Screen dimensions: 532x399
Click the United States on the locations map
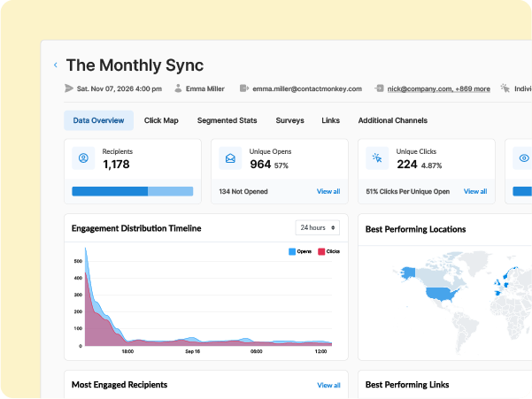(x=442, y=294)
